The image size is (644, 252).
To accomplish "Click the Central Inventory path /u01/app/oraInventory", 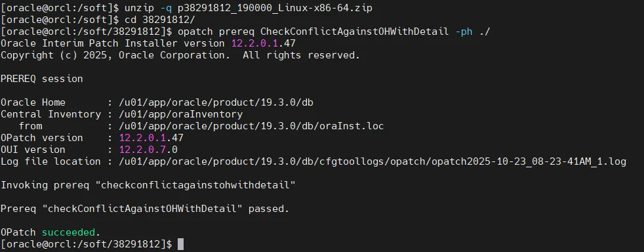I will (180, 114).
